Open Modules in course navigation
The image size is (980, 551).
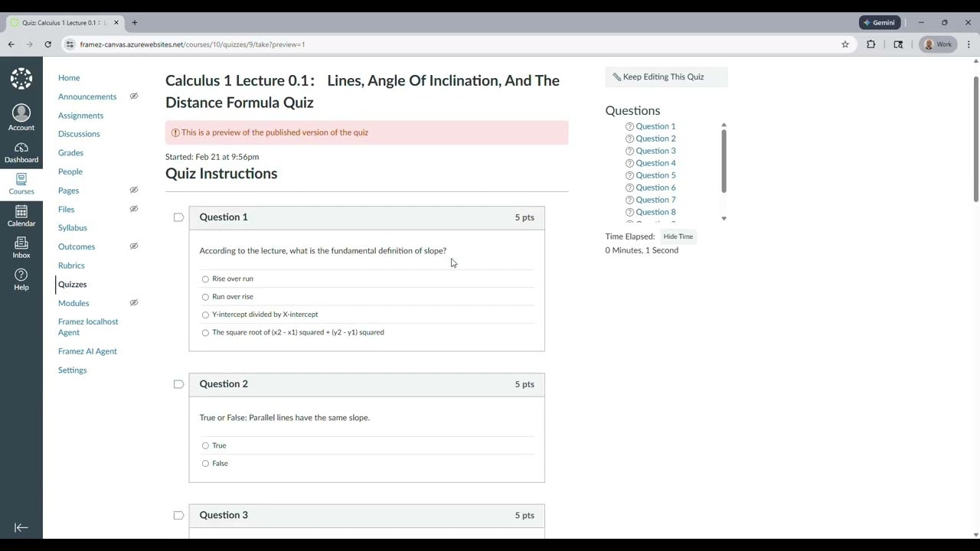click(73, 303)
